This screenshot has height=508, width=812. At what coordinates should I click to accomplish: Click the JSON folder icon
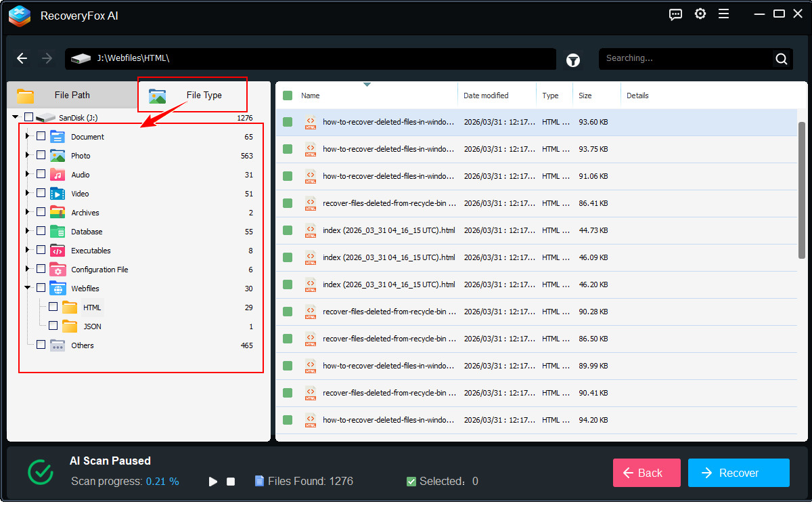(70, 326)
